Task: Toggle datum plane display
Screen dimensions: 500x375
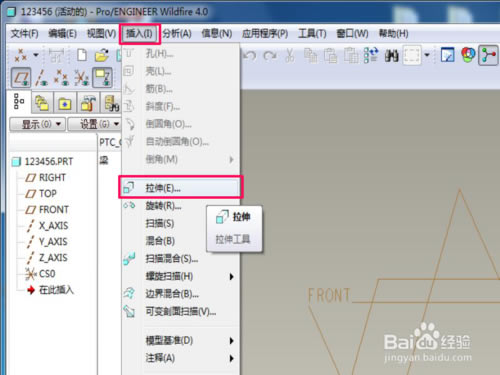Action: [x=21, y=78]
